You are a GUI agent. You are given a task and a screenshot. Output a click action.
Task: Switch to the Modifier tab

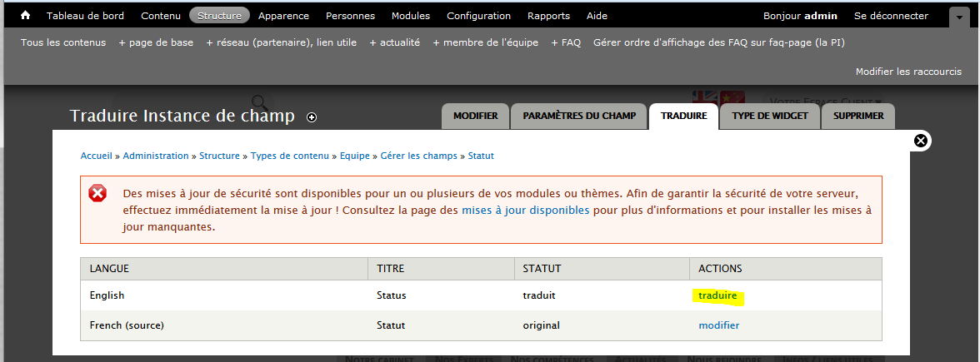coord(475,116)
